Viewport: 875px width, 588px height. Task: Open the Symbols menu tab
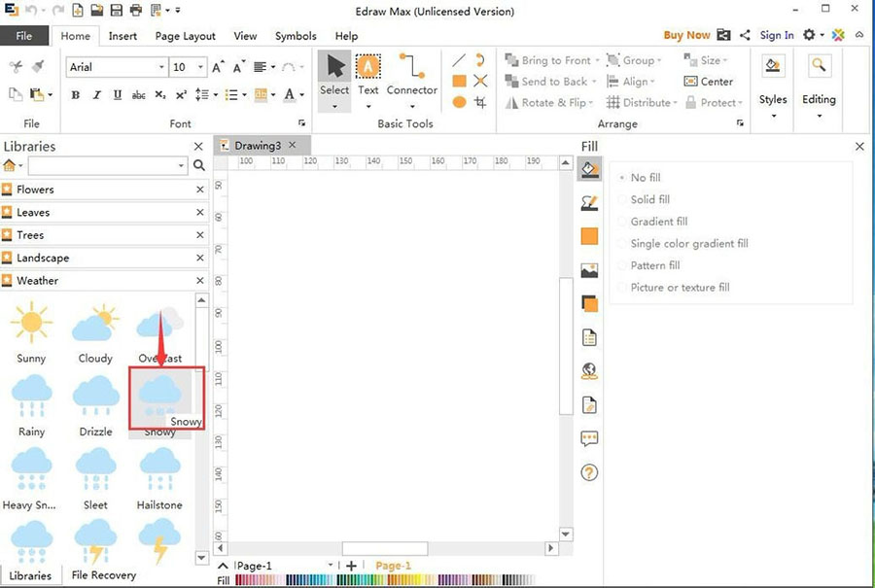point(296,36)
